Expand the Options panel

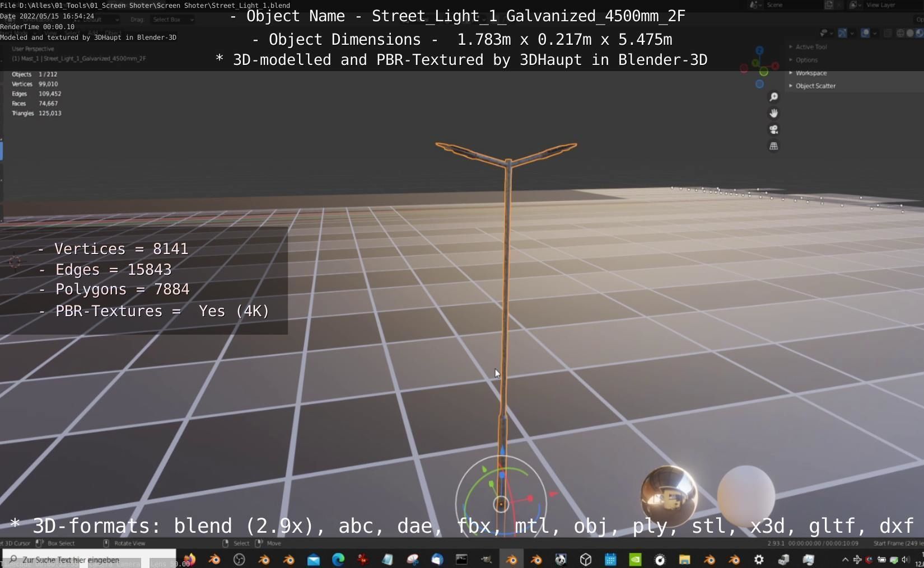[x=803, y=60]
